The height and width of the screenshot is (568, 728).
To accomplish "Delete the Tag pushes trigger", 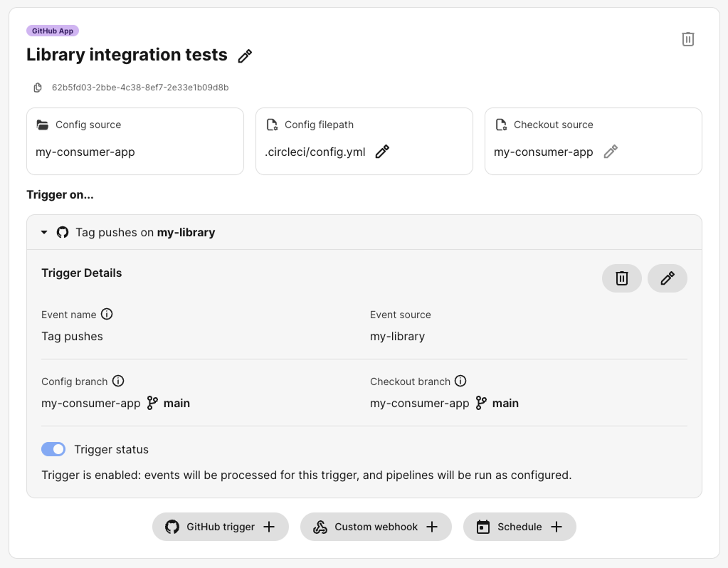I will (621, 278).
